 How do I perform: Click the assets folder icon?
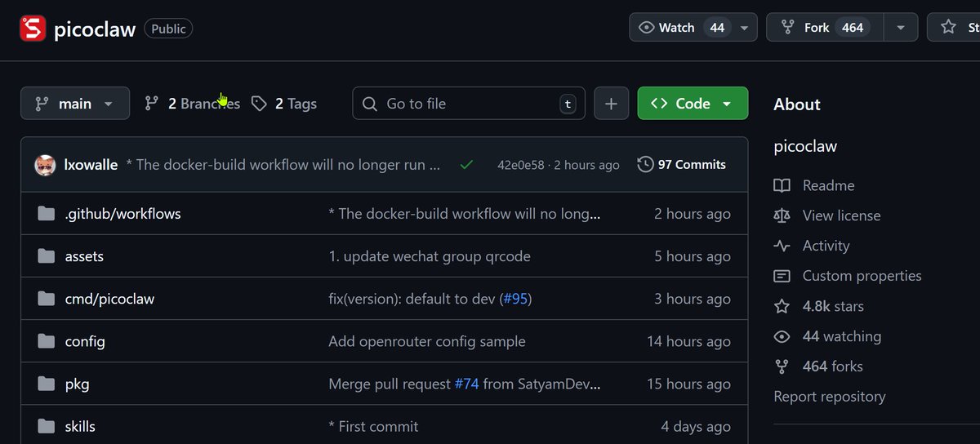point(46,256)
